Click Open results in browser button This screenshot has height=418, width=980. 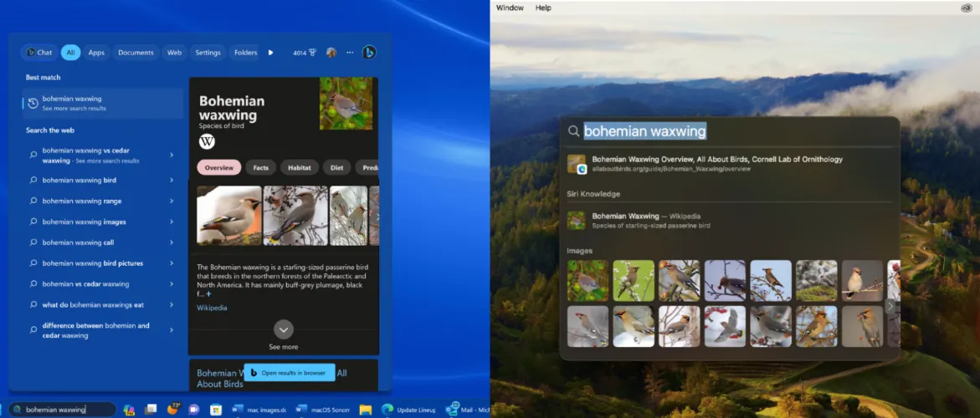pos(289,373)
